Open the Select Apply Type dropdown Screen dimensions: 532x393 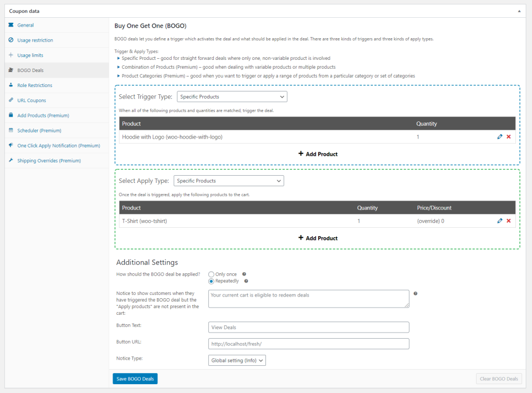228,180
